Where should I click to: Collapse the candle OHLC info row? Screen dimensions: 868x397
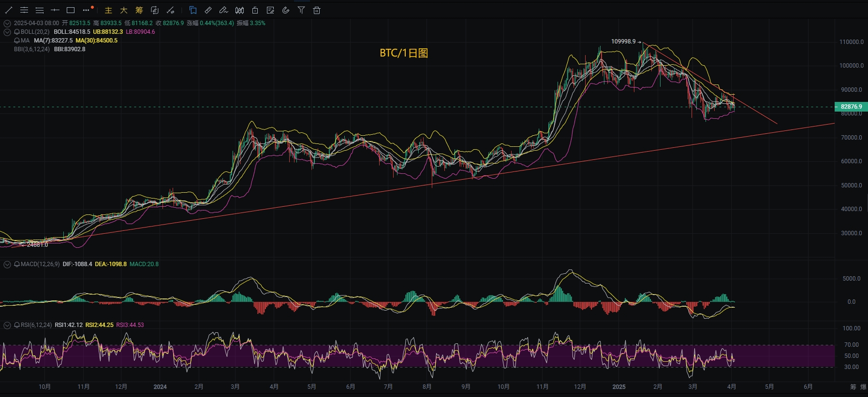[x=7, y=23]
